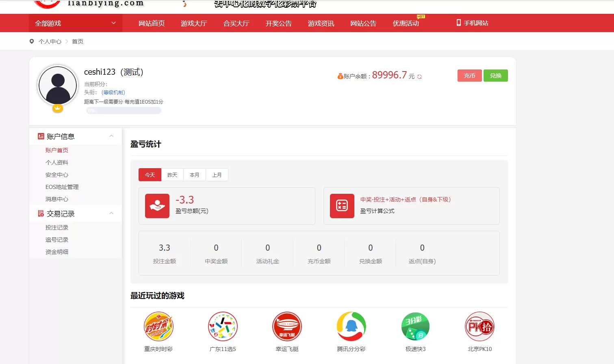Screen dimensions: 614x364
Task: Open the 重庆时时彩 game icon
Action: [158, 326]
